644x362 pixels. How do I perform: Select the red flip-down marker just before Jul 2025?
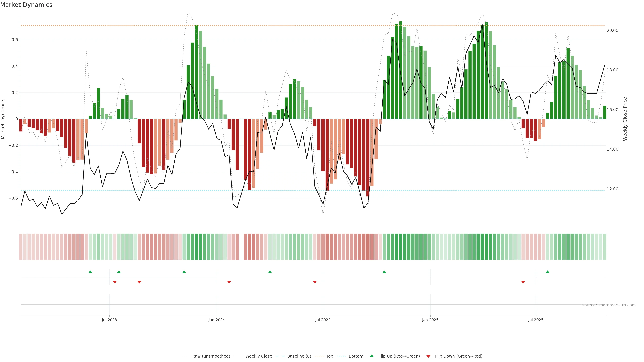(523, 282)
